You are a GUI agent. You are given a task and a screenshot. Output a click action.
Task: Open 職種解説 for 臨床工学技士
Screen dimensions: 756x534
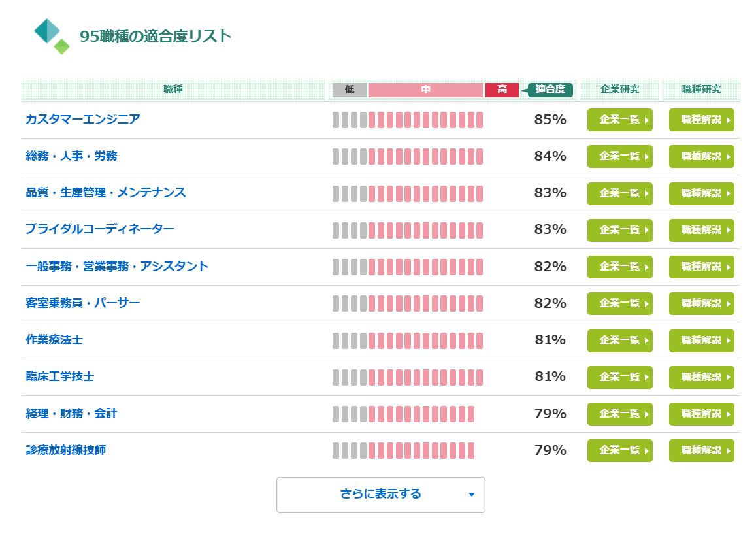point(701,377)
